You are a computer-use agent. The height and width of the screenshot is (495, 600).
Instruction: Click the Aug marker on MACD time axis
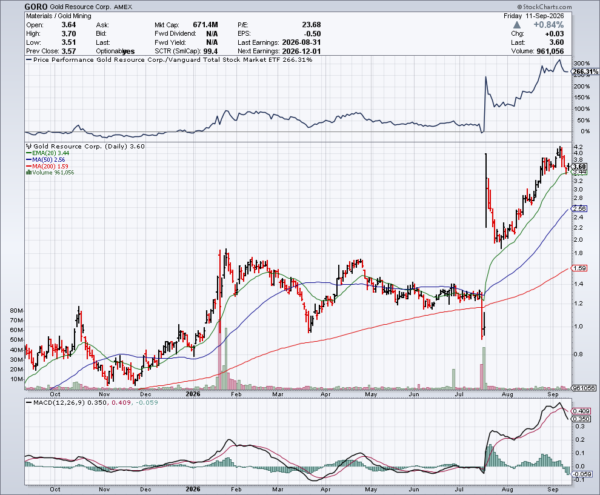pos(507,489)
